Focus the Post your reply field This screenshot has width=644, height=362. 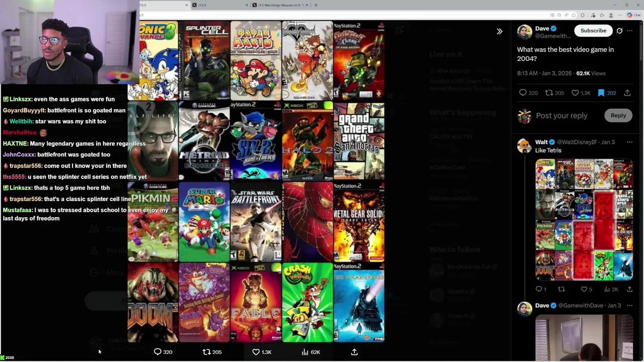pyautogui.click(x=561, y=116)
